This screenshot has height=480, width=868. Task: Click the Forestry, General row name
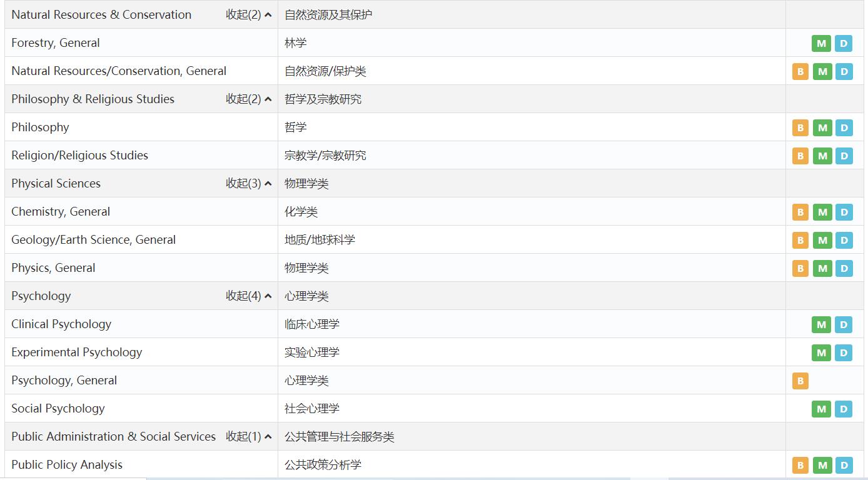click(x=56, y=43)
